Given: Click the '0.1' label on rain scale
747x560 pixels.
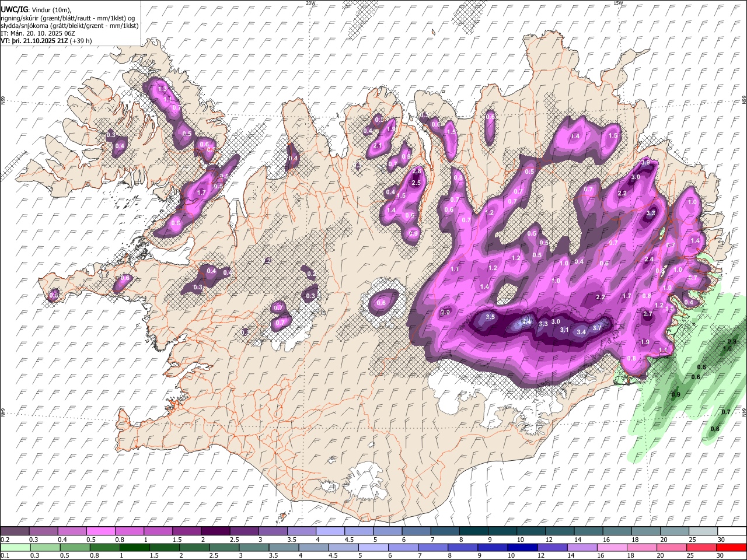Looking at the screenshot, I should [5, 556].
